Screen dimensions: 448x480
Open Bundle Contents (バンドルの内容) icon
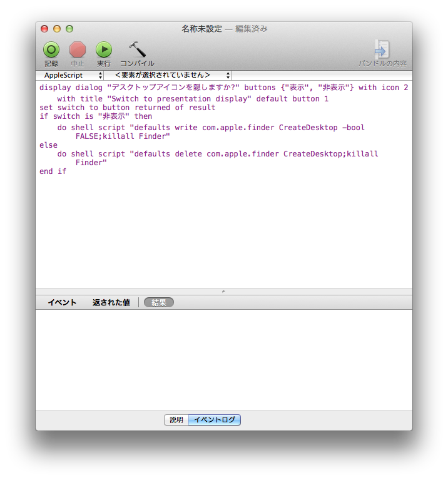(382, 54)
